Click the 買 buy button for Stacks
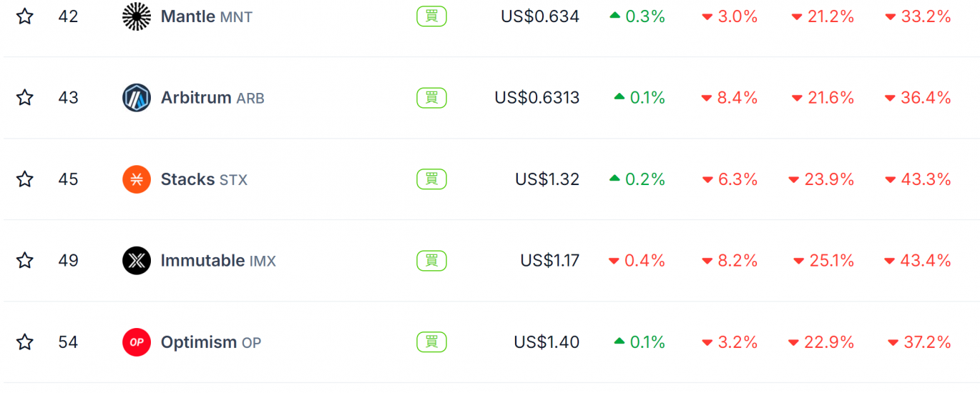980x393 pixels. [431, 179]
